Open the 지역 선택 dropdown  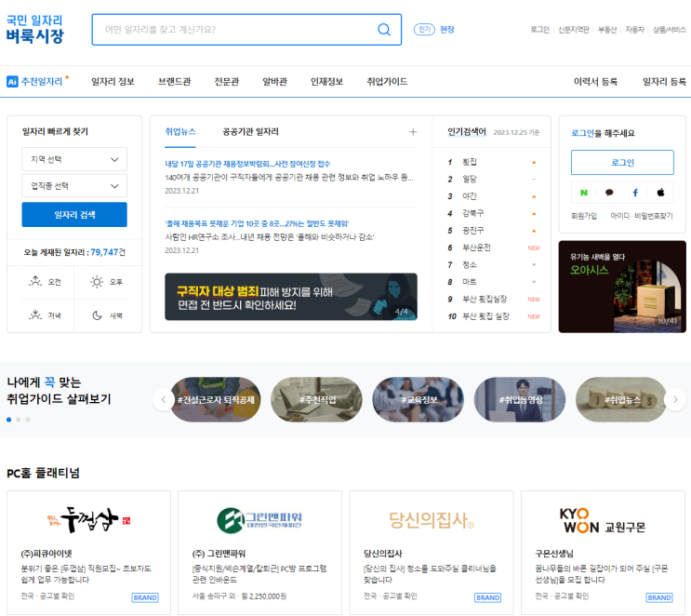74,159
